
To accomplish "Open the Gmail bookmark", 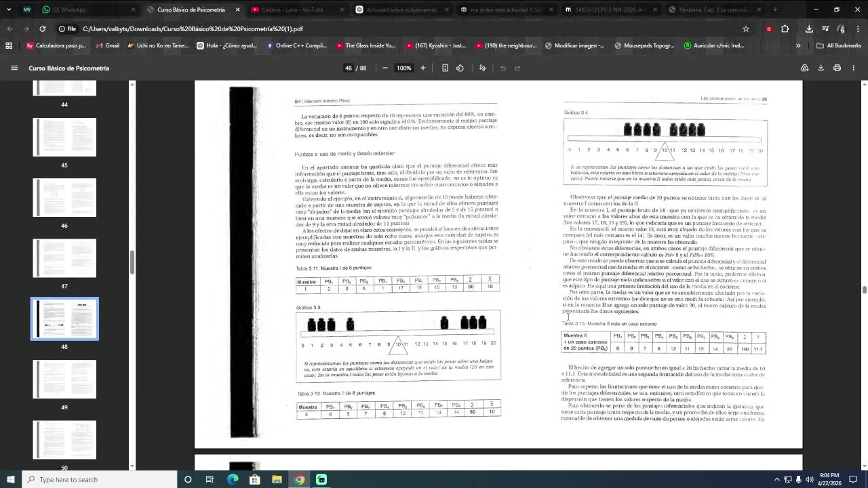I will [107, 45].
